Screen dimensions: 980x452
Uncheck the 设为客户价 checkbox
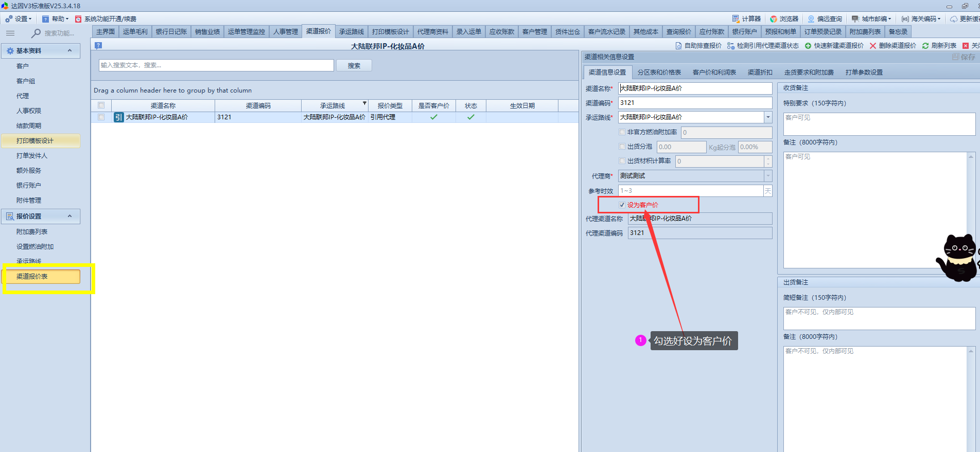tap(622, 205)
